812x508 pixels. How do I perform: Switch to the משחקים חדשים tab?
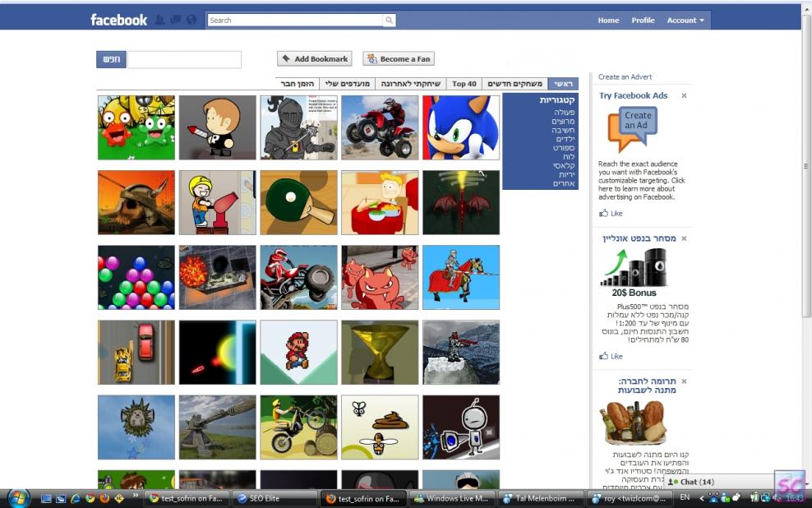point(514,84)
